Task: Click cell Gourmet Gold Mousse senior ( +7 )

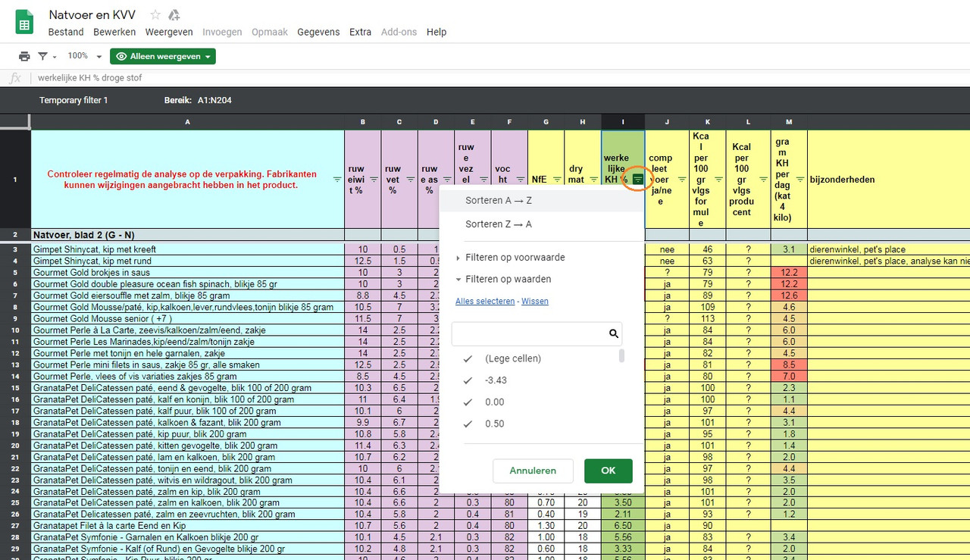Action: click(187, 319)
